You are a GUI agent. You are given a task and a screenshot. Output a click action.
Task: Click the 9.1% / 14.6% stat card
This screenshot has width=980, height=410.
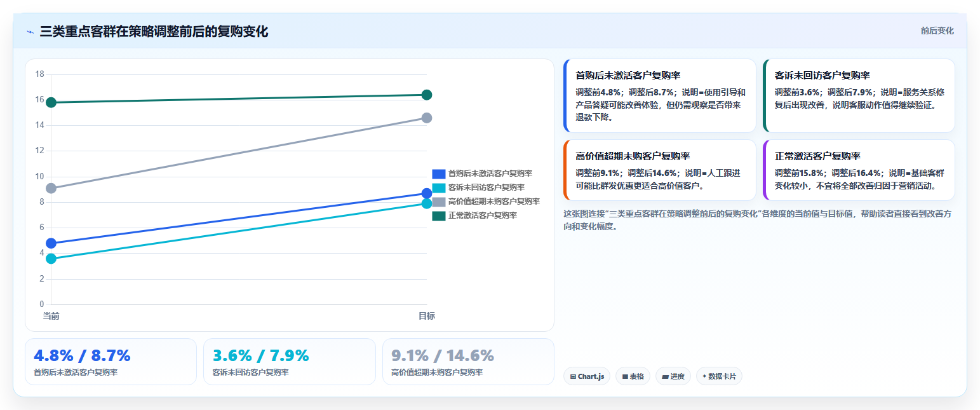point(468,362)
